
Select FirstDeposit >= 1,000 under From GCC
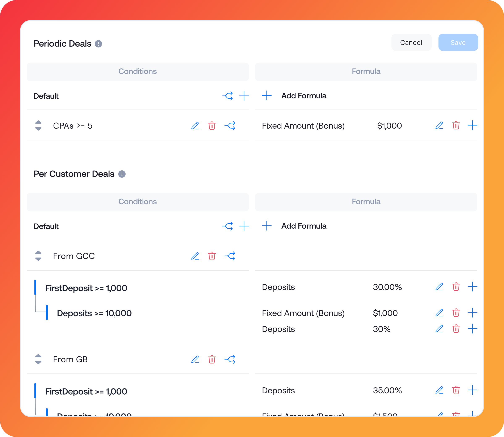[86, 288]
